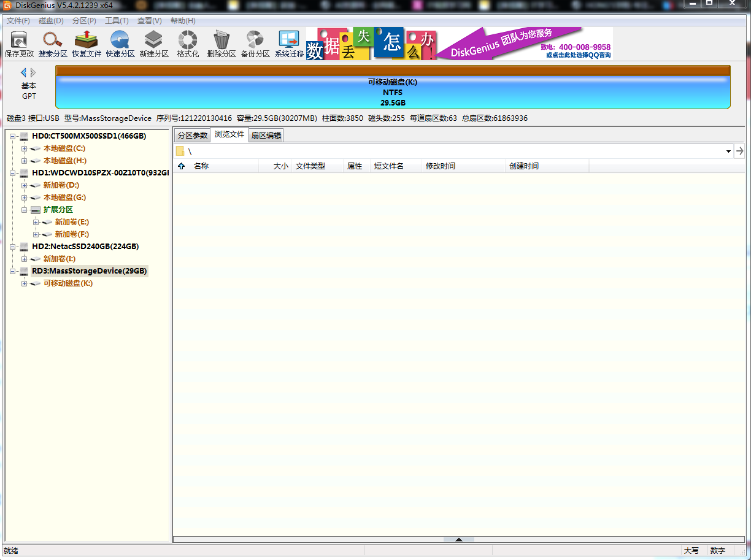Select 可移动磁盘(K:) in the disk tree

pos(68,283)
